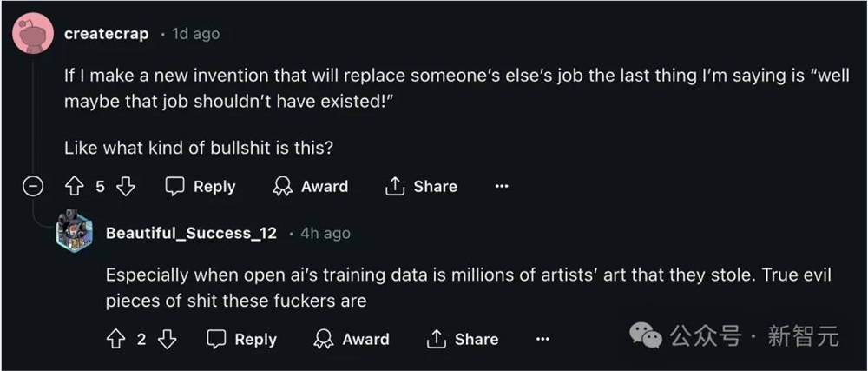Image resolution: width=868 pixels, height=371 pixels.
Task: Upvote Beautiful_Success_12's reply
Action: 115,340
